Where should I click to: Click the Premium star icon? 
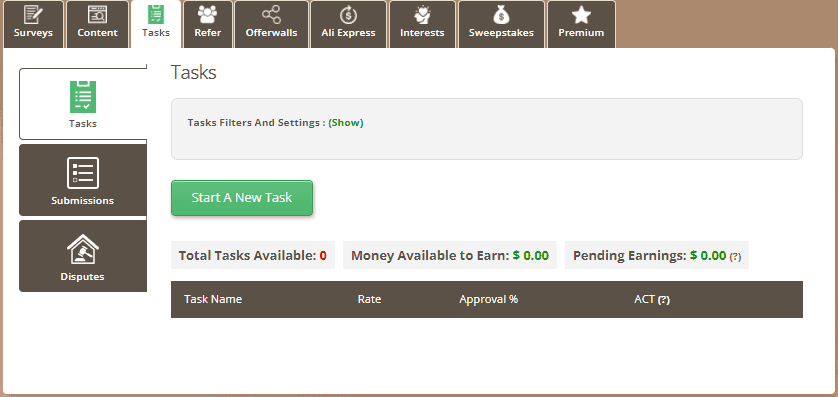tap(581, 15)
